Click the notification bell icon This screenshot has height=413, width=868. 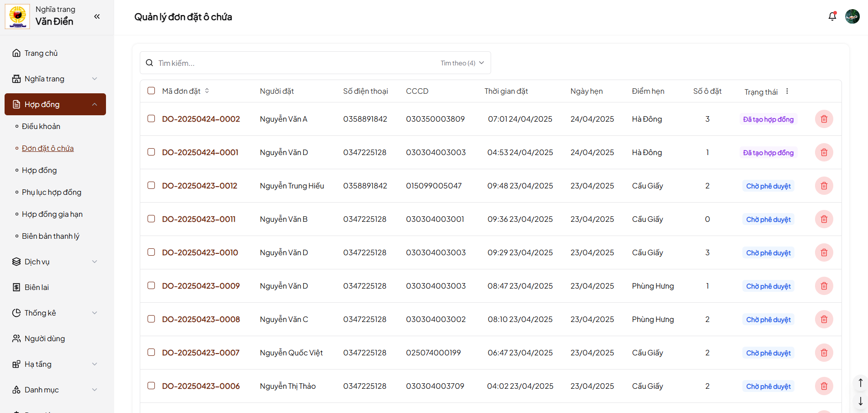tap(832, 16)
